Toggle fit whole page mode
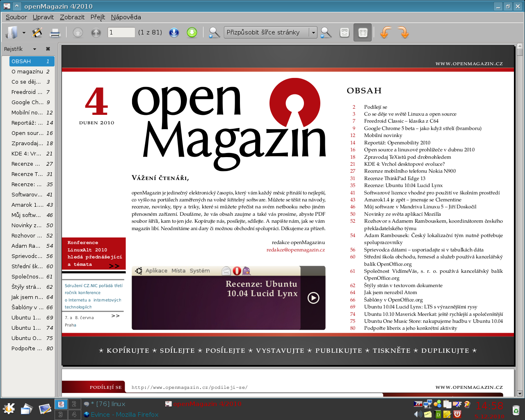525x420 pixels. (x=345, y=32)
